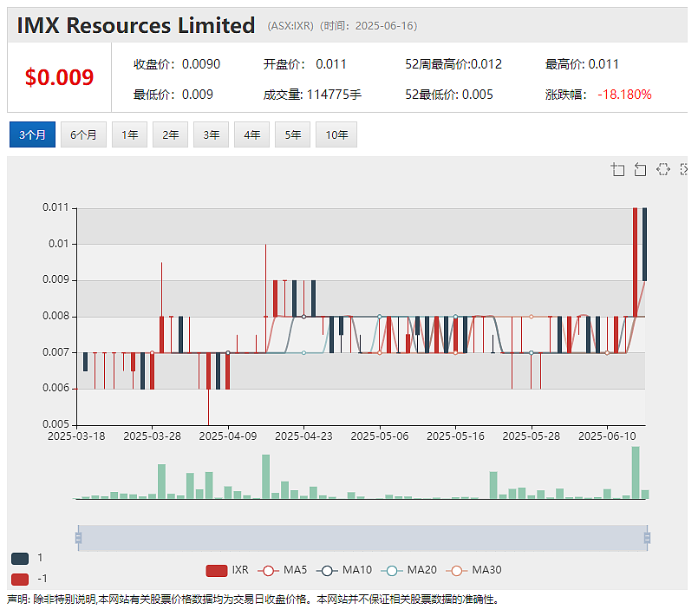Click the 最低价 0.009 text
Screen dimensions: 698x616
pos(173,95)
